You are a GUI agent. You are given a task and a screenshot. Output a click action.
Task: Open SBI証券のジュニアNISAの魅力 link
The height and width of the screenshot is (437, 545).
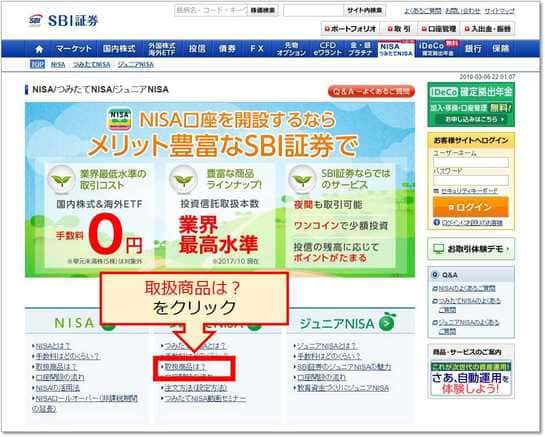(344, 367)
